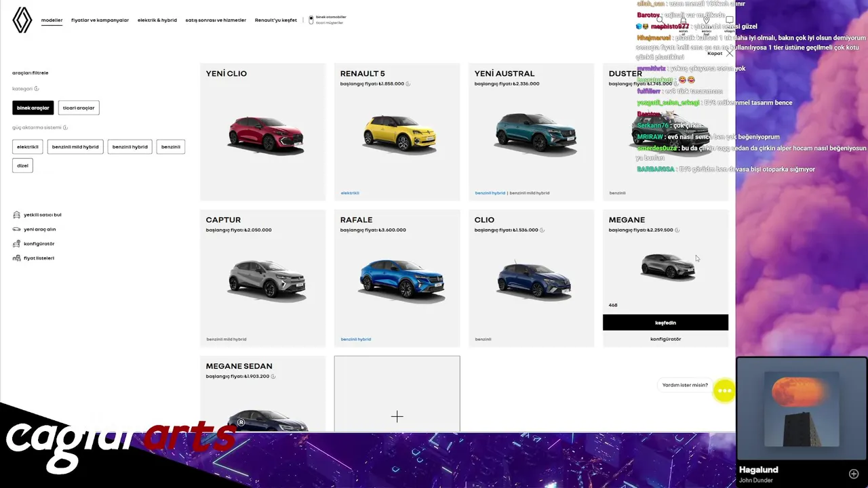Click the configurator icon beside 'konfigüratör'
This screenshot has width=868, height=488.
17,243
